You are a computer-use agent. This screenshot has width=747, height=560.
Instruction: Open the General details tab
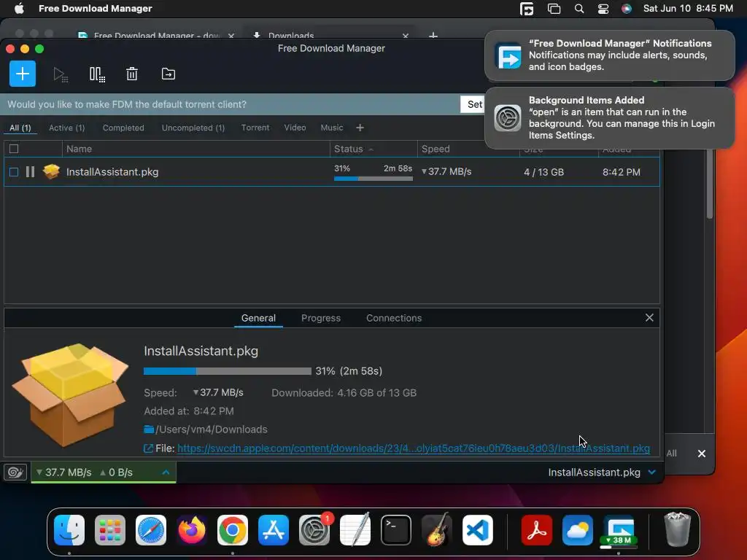pyautogui.click(x=258, y=318)
